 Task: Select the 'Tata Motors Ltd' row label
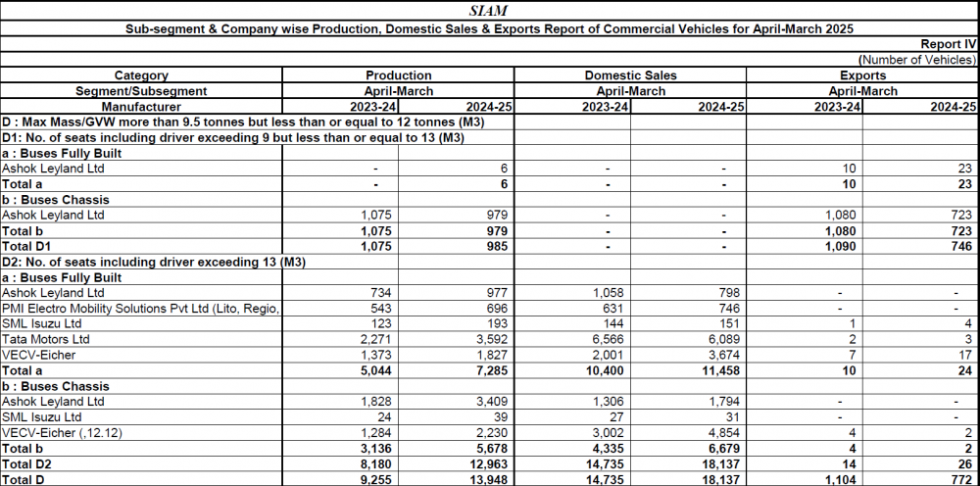[x=46, y=339]
